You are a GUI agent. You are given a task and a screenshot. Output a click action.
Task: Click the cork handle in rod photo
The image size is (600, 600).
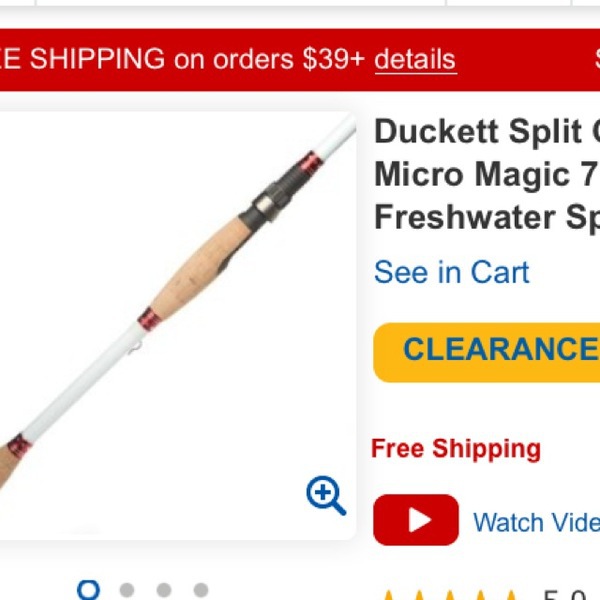202,268
